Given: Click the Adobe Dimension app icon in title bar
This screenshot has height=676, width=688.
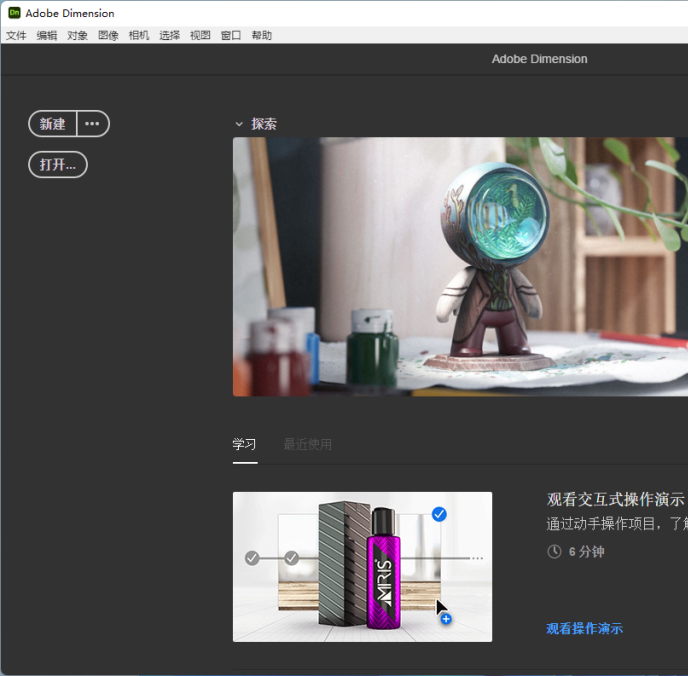Looking at the screenshot, I should (14, 13).
